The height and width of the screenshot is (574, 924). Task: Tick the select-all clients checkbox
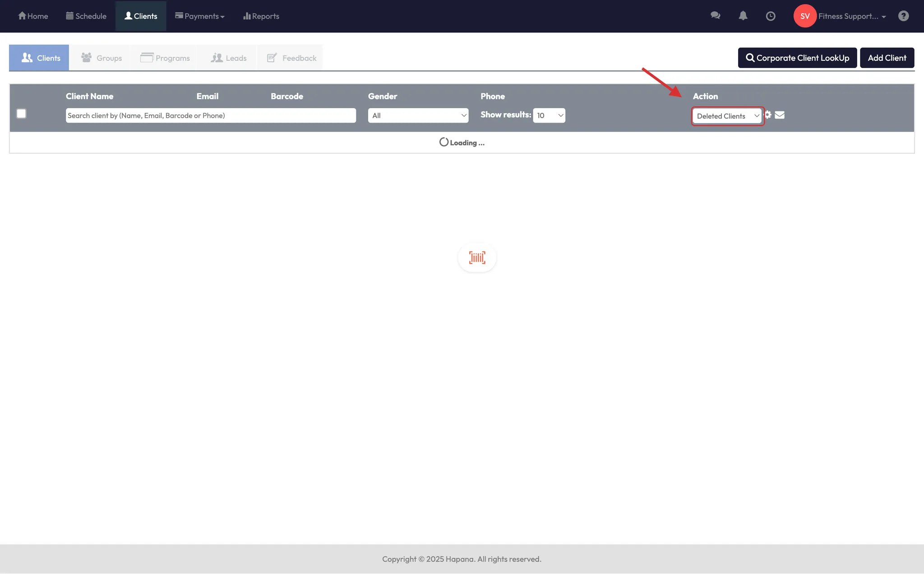tap(21, 114)
